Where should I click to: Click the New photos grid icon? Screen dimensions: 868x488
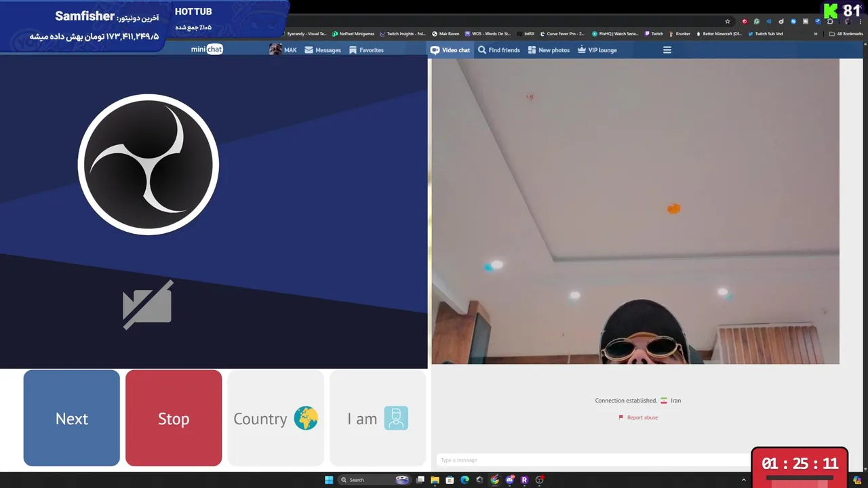pos(532,50)
